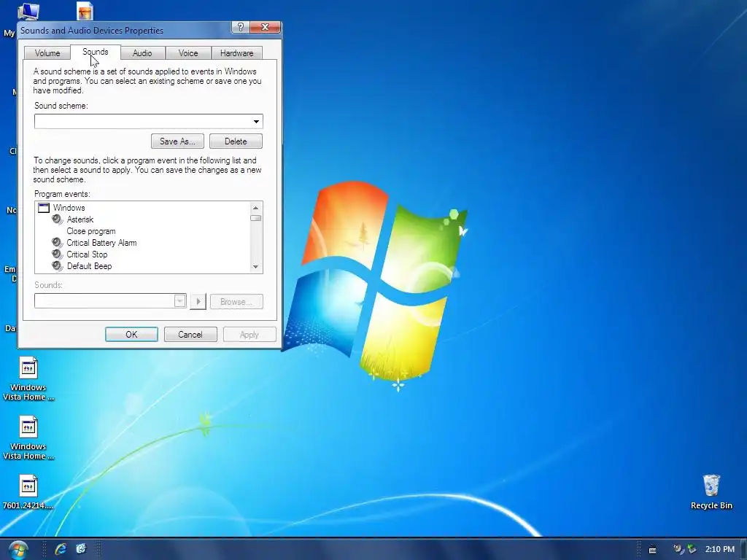Screen dimensions: 747x560
Task: Select the picture file icon at top of desktop
Action: click(85, 11)
